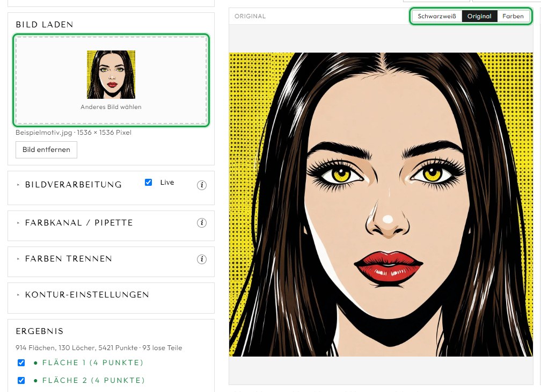The height and width of the screenshot is (392, 541).
Task: Click the Beispielmotiv.jpg file info text
Action: click(x=74, y=133)
